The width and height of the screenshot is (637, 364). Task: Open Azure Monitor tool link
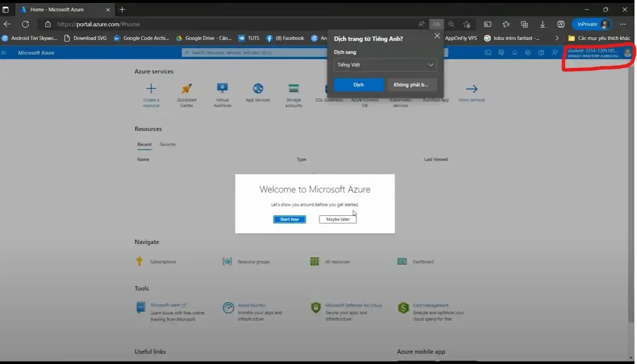pos(252,305)
